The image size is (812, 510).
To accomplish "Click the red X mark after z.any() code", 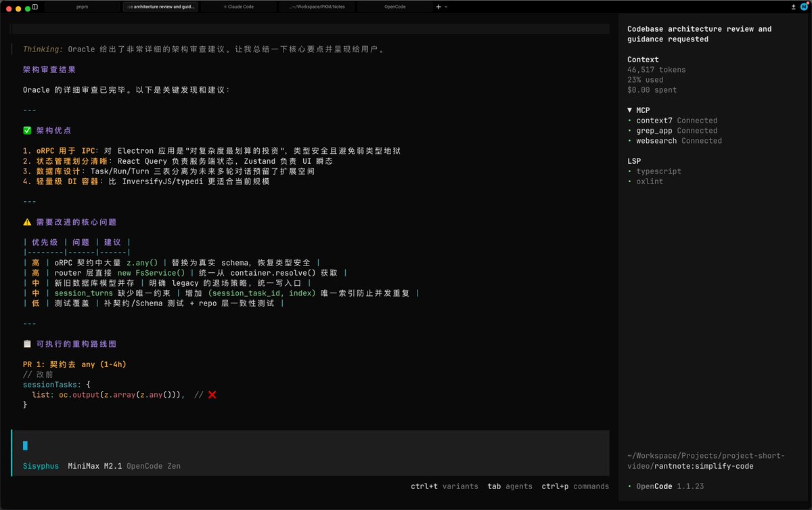I will [x=212, y=395].
